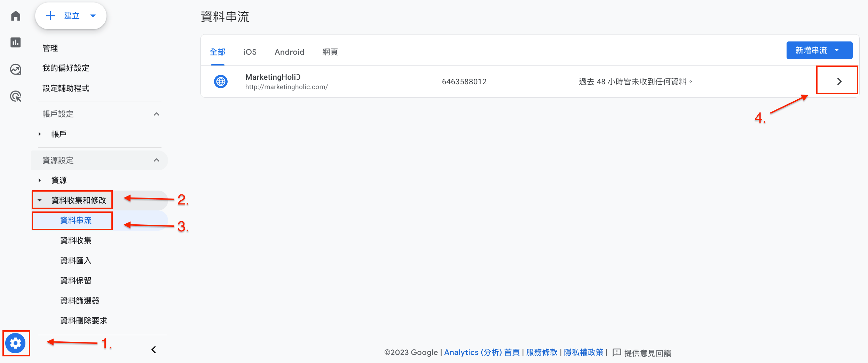This screenshot has height=363, width=868.
Task: Open the Explore icon in sidebar
Action: pyautogui.click(x=16, y=69)
